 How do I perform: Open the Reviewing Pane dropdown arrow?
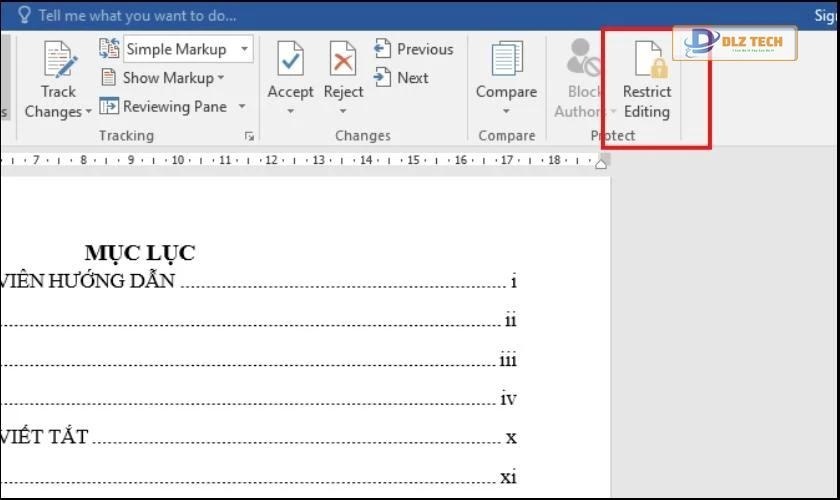242,106
